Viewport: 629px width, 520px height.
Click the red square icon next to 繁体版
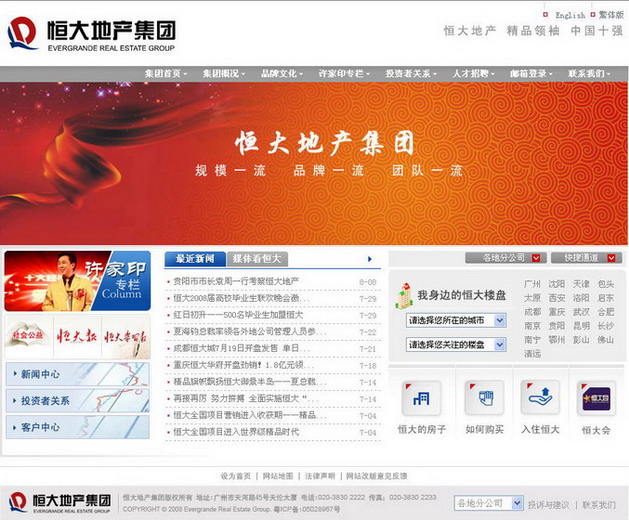point(593,14)
